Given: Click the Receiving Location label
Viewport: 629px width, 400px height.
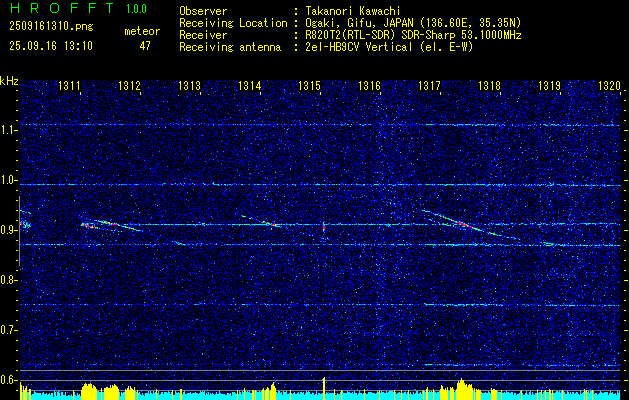Looking at the screenshot, I should point(233,23).
